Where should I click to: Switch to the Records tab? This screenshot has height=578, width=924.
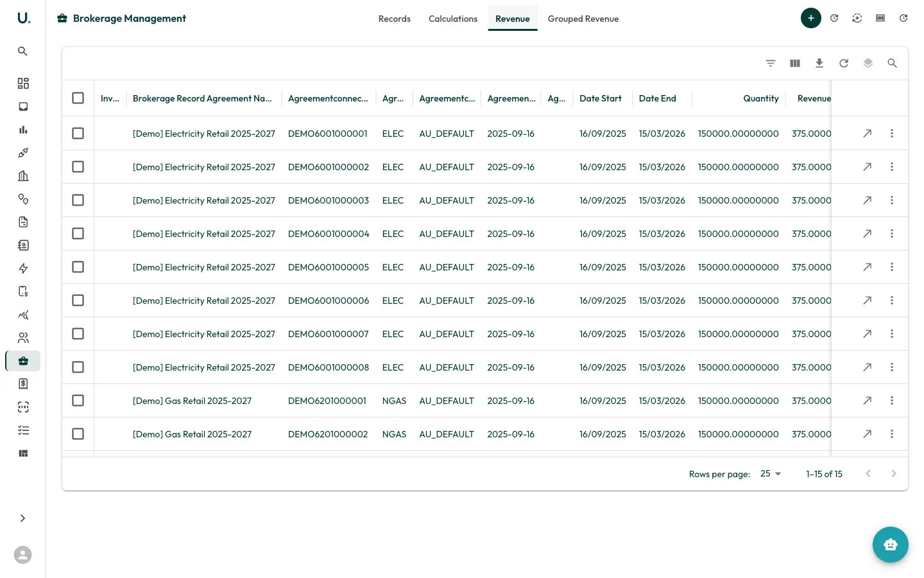pyautogui.click(x=395, y=19)
